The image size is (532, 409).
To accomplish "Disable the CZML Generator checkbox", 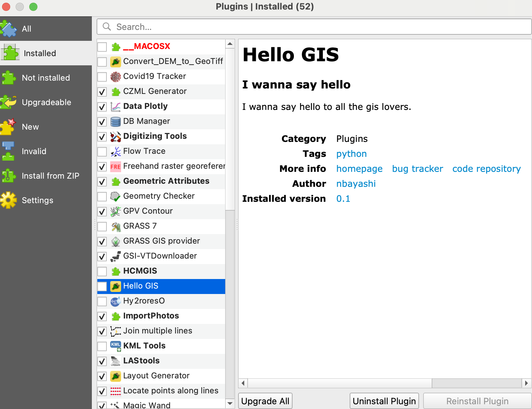I will point(102,92).
